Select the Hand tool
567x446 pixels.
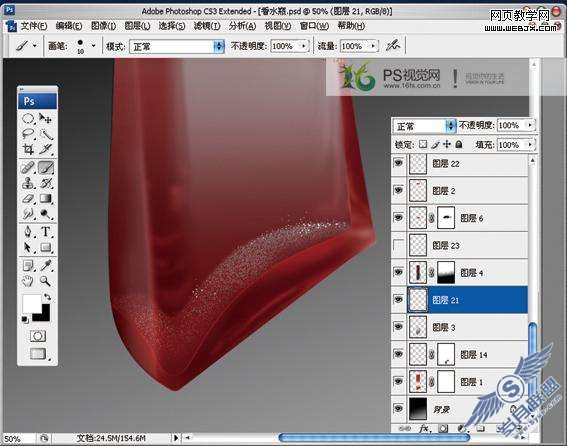point(28,281)
